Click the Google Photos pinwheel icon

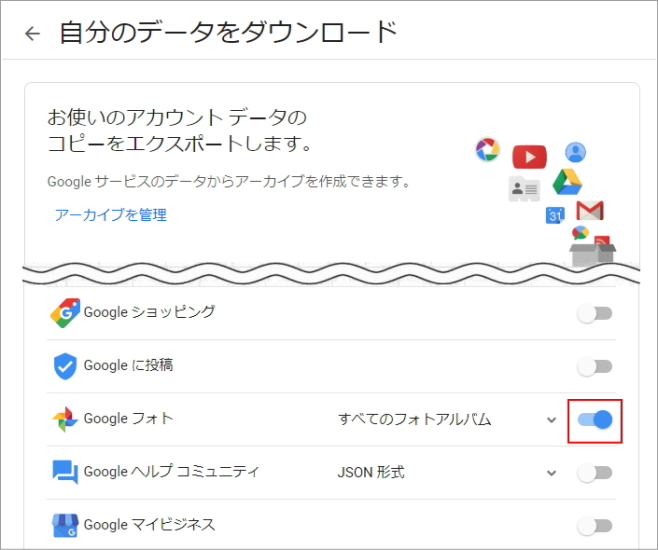(65, 420)
